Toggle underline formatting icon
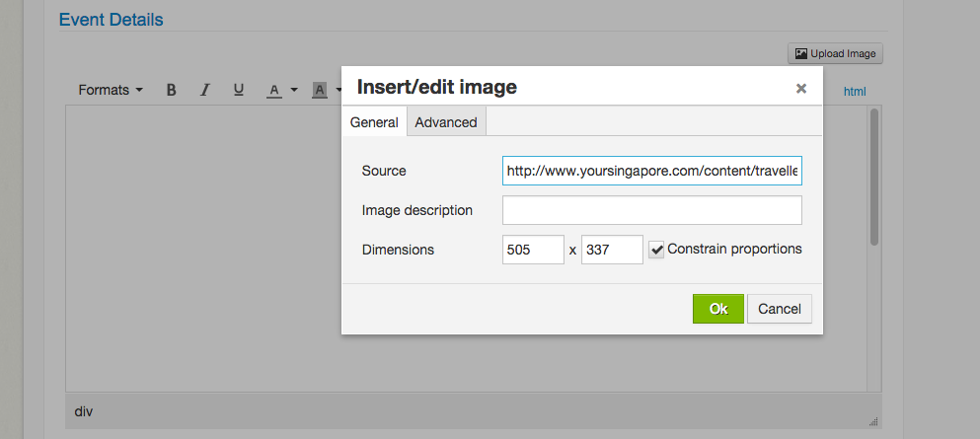Image resolution: width=980 pixels, height=439 pixels. pos(238,90)
